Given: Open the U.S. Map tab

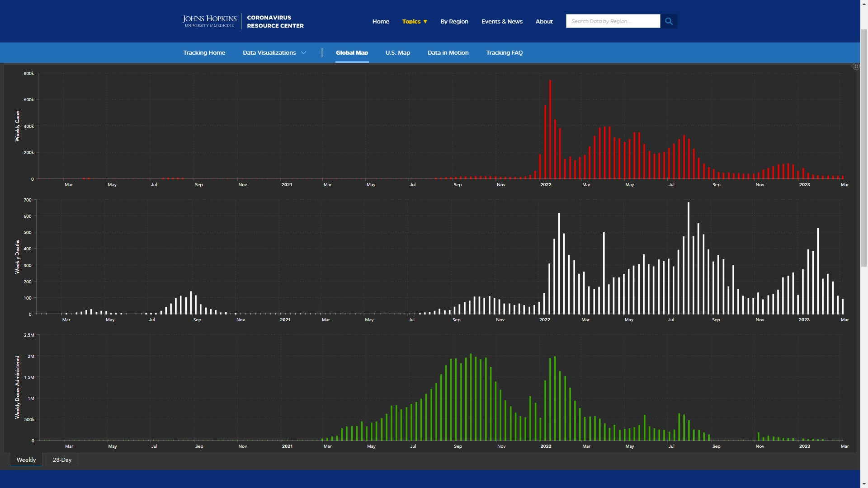Looking at the screenshot, I should (x=397, y=53).
